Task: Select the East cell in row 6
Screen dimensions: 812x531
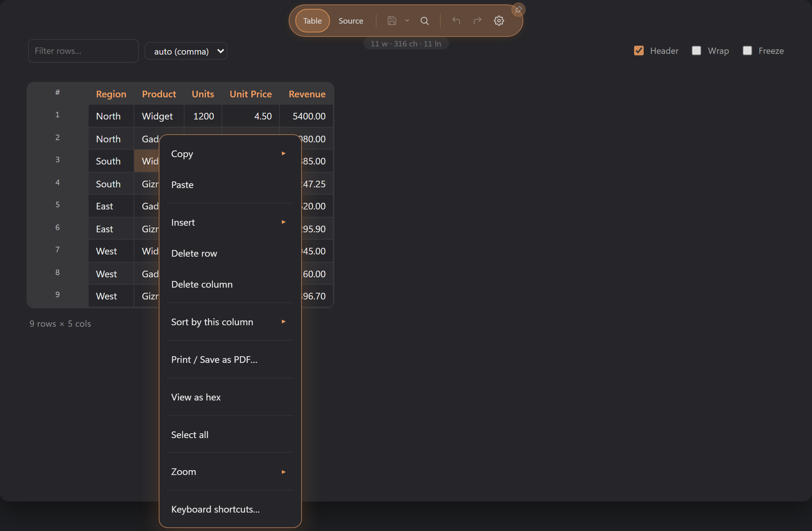Action: pos(111,229)
